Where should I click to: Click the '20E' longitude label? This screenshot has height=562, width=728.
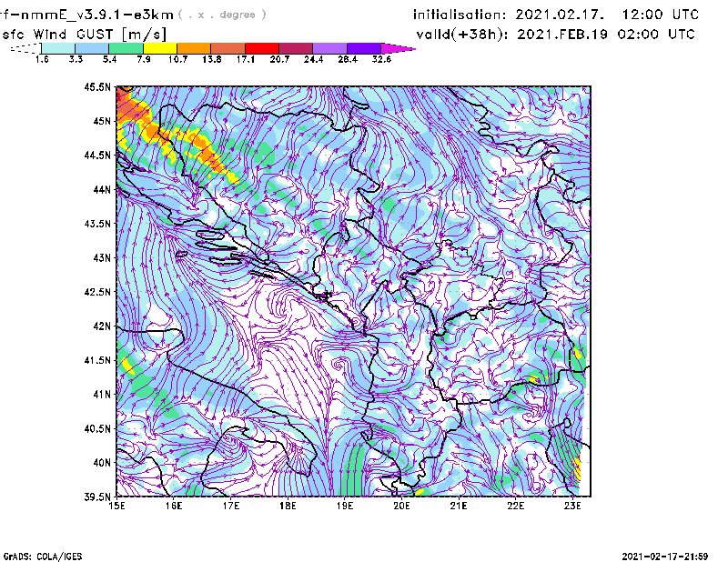click(401, 506)
